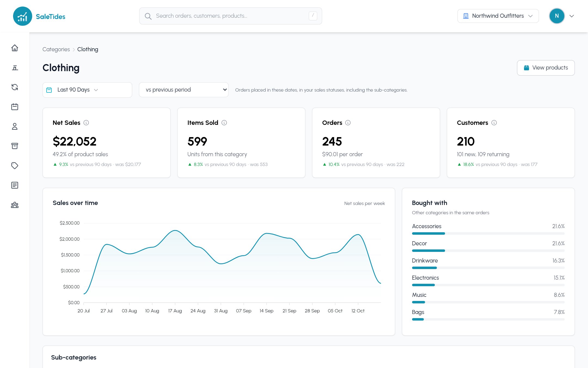Click the N user avatar
Image resolution: width=588 pixels, height=368 pixels.
[557, 16]
